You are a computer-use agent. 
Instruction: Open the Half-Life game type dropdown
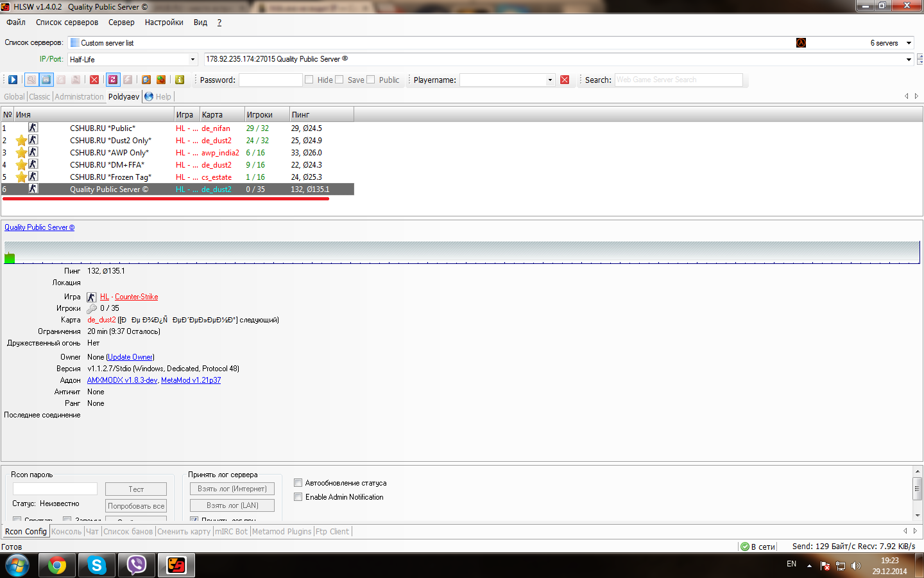[x=193, y=60]
